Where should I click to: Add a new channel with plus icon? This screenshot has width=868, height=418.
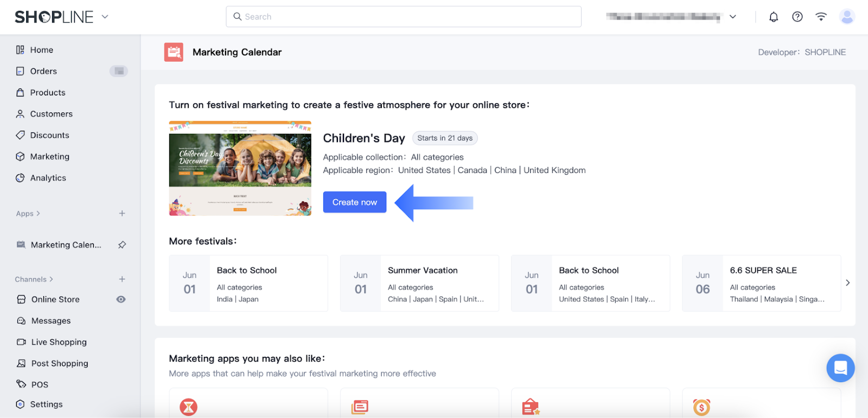coord(122,279)
